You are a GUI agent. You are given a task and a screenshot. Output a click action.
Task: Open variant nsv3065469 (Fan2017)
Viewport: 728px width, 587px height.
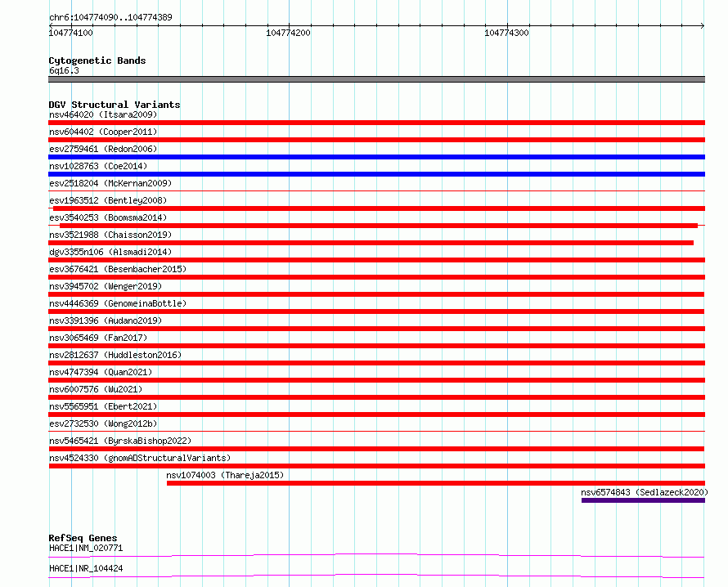click(98, 338)
